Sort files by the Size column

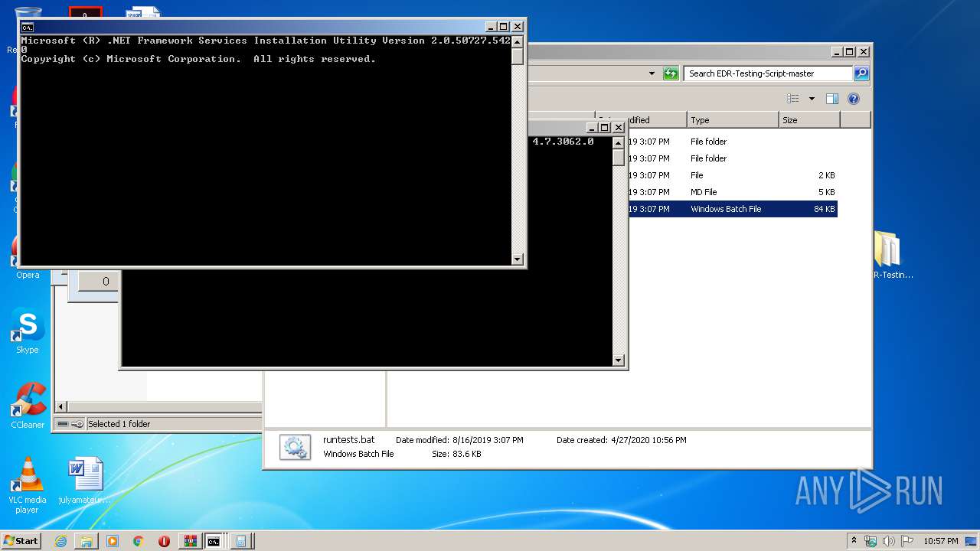(x=809, y=120)
